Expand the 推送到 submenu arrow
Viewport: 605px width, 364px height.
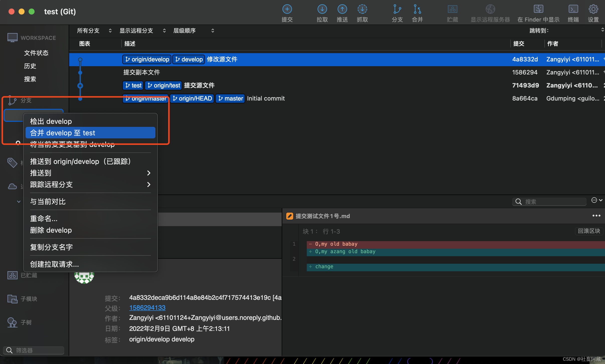click(149, 173)
